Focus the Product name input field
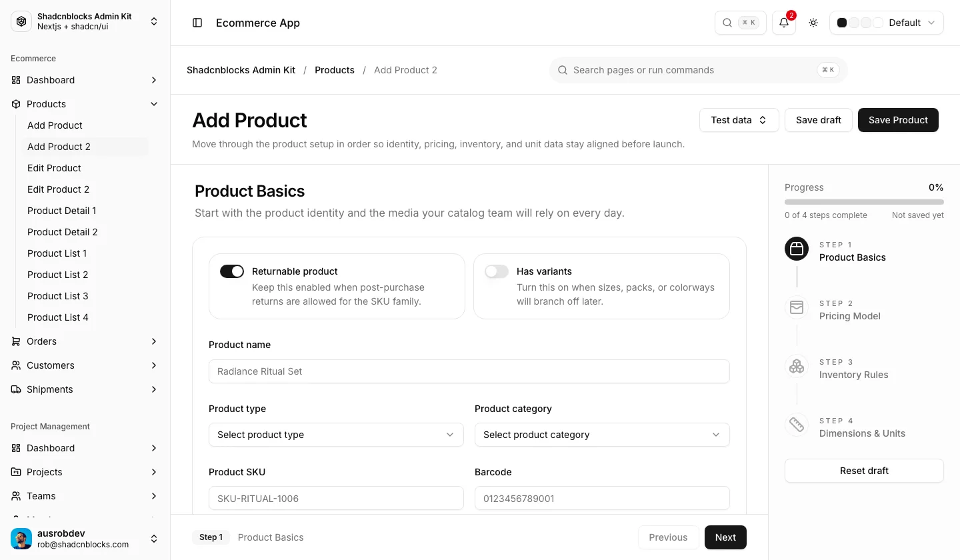 tap(469, 371)
